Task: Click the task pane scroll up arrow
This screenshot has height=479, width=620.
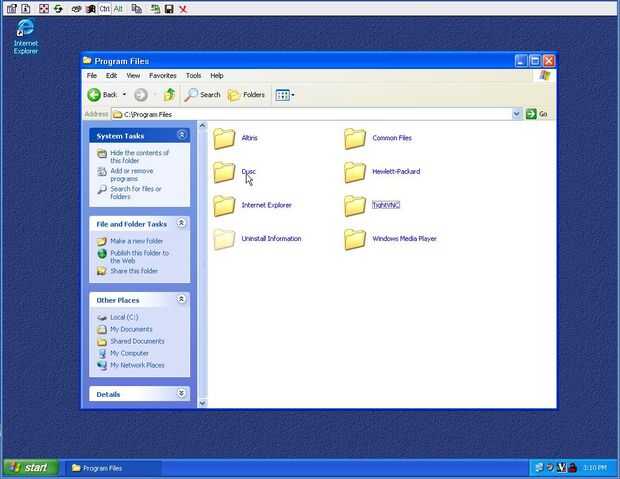Action: (202, 125)
